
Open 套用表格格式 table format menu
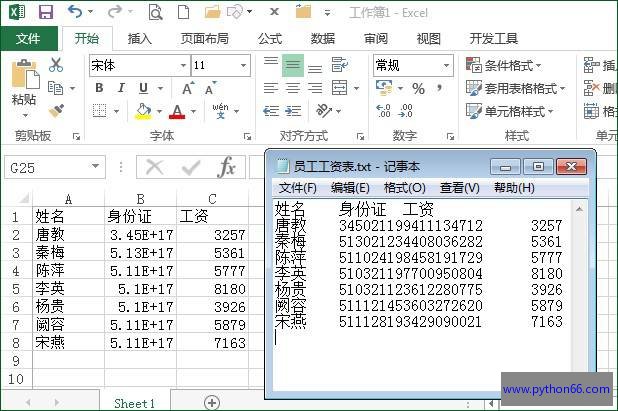tap(516, 88)
